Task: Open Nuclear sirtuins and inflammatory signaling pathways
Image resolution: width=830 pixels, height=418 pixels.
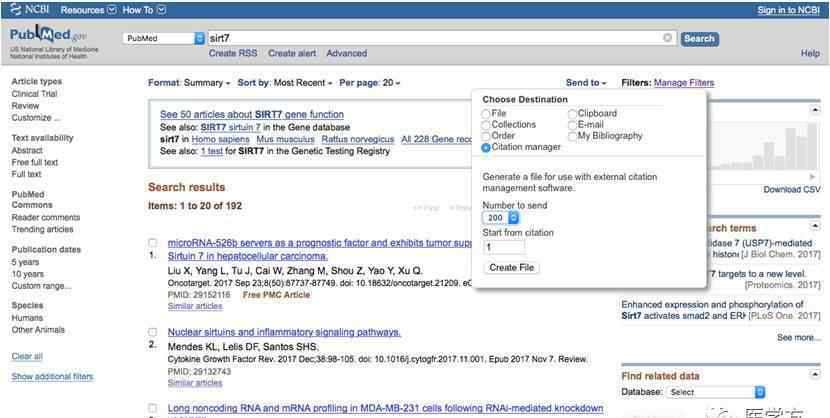Action: coord(284,333)
